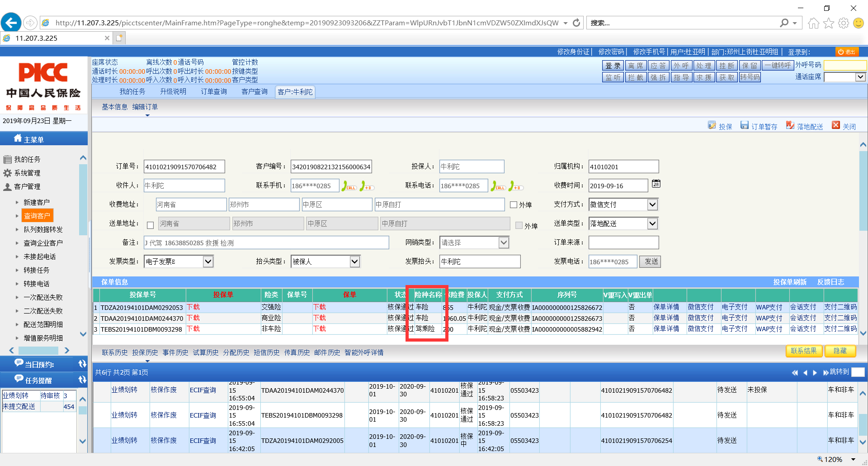The image size is (868, 466).
Task: Expand the 发票类型 dropdown
Action: 208,262
